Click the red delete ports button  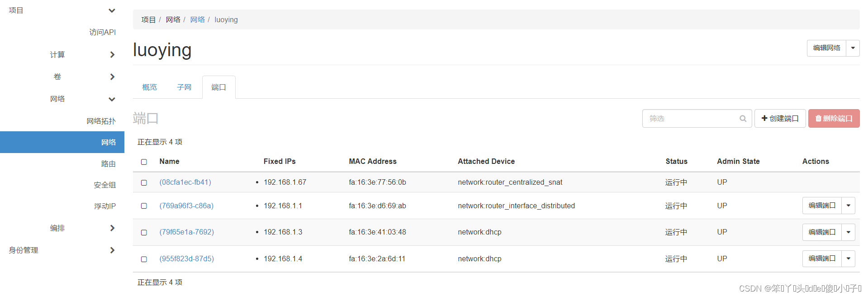pyautogui.click(x=834, y=119)
